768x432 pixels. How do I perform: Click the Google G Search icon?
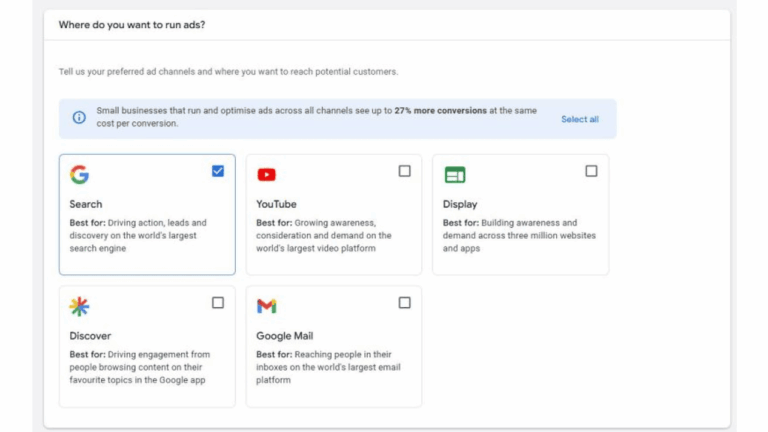point(79,174)
